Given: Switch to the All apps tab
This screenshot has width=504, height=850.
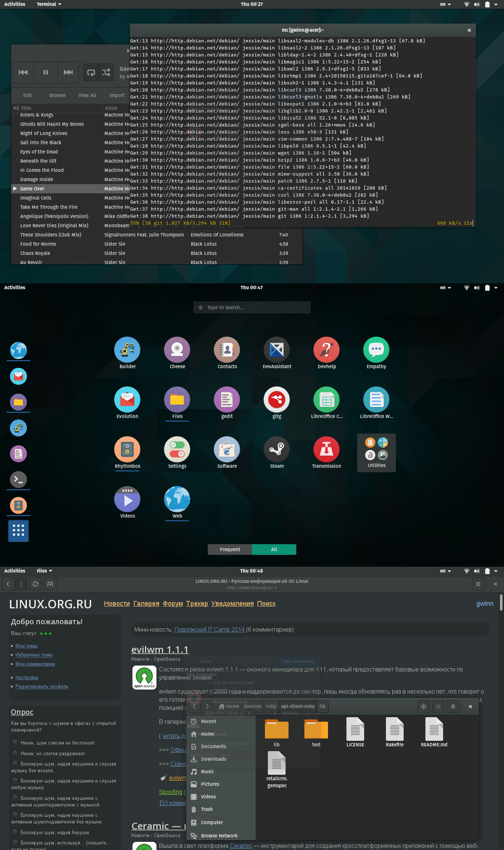Looking at the screenshot, I should (x=274, y=549).
